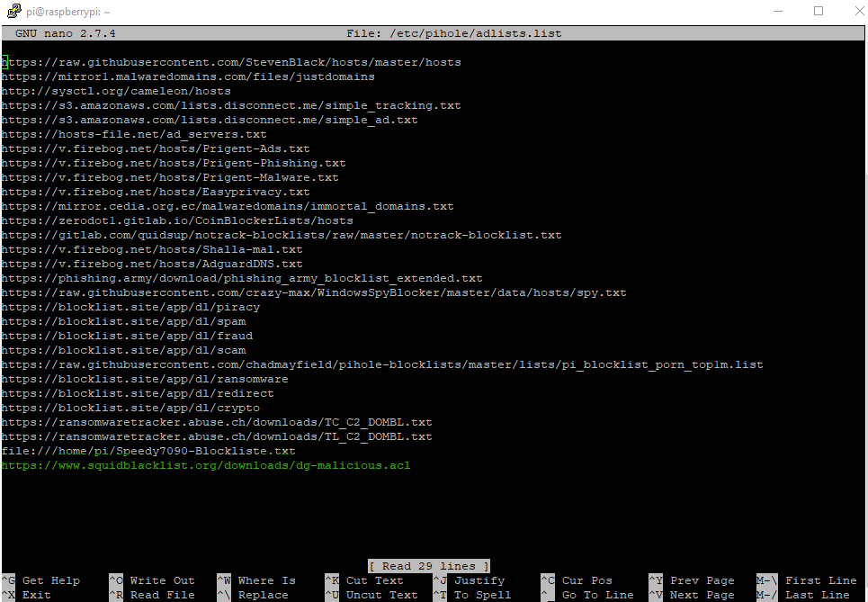Click the AdguardDNS.txt URL line
This screenshot has height=602, width=868.
coord(152,264)
